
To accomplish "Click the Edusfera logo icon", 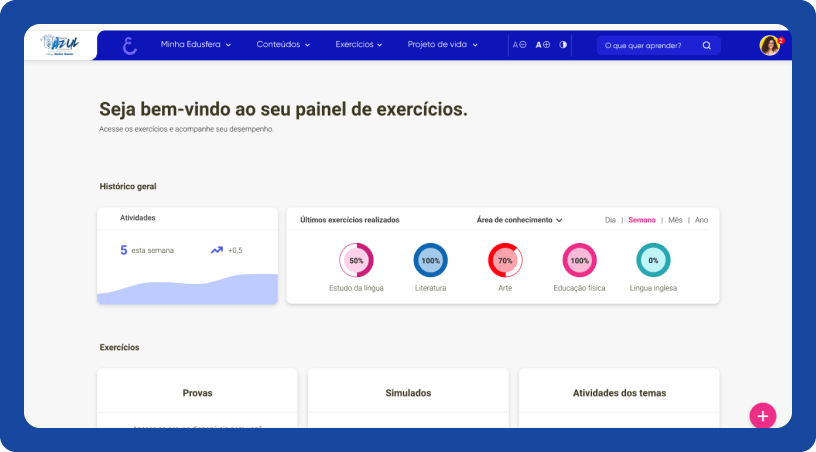I will pos(129,46).
